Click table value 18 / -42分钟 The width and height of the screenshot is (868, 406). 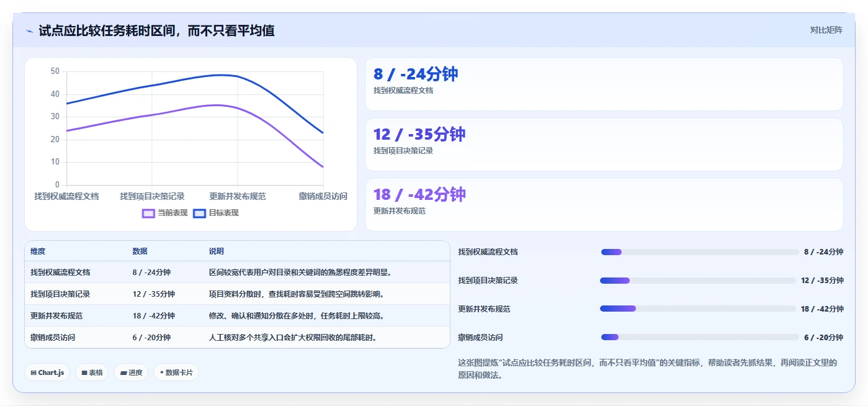pyautogui.click(x=154, y=316)
